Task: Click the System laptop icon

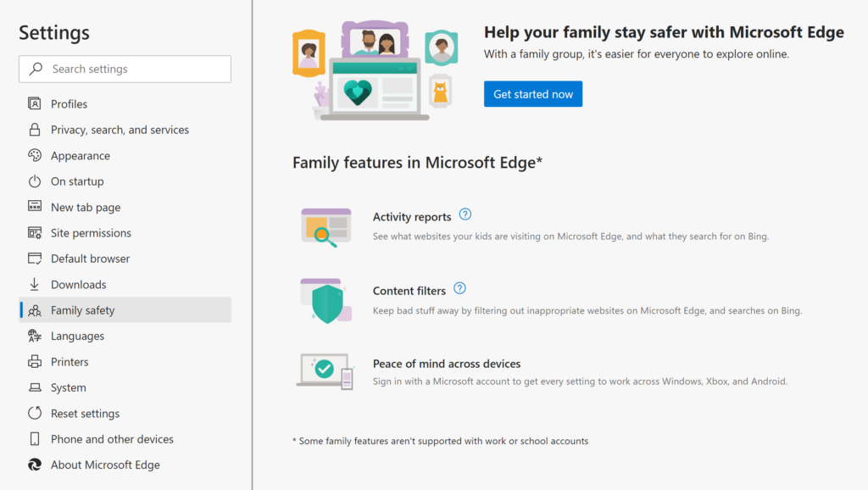Action: [x=34, y=387]
